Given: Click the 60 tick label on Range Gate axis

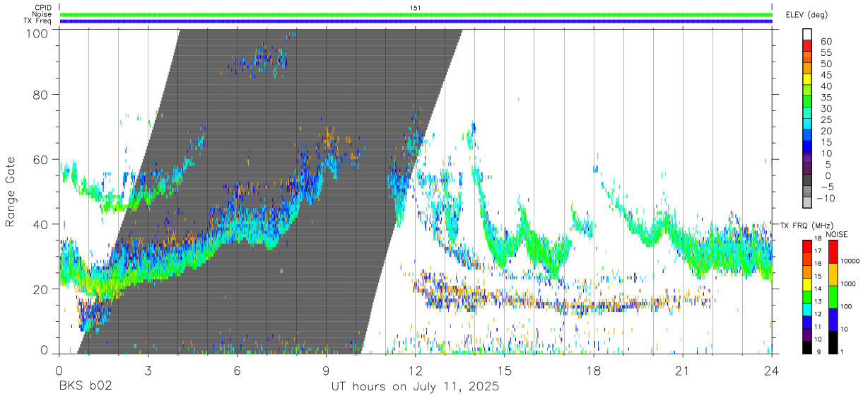Looking at the screenshot, I should click(x=42, y=160).
